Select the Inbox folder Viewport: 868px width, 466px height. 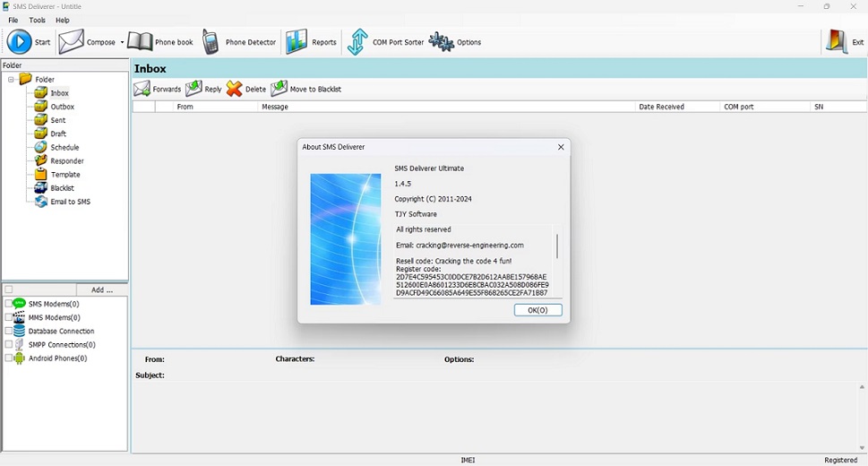60,93
